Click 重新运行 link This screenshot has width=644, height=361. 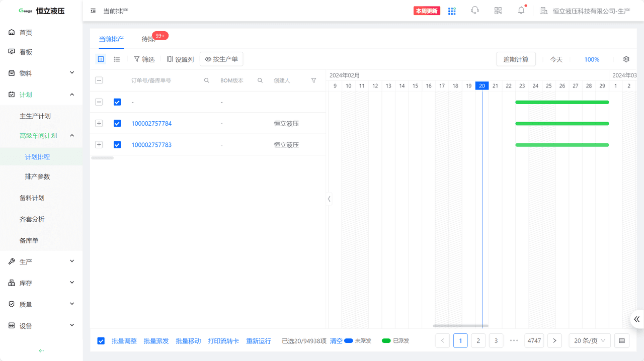259,341
